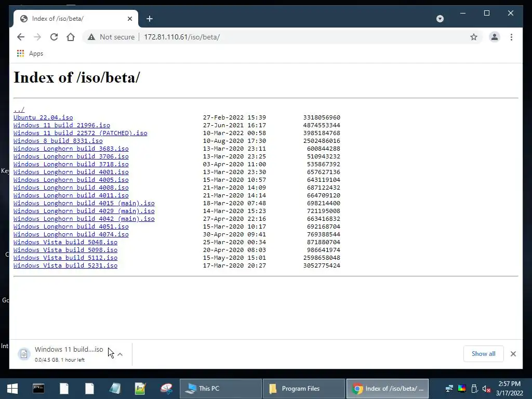Screen dimensions: 532x399
Task: Download Windows_Longhorn_build_4015_(main).iso
Action: [84, 203]
